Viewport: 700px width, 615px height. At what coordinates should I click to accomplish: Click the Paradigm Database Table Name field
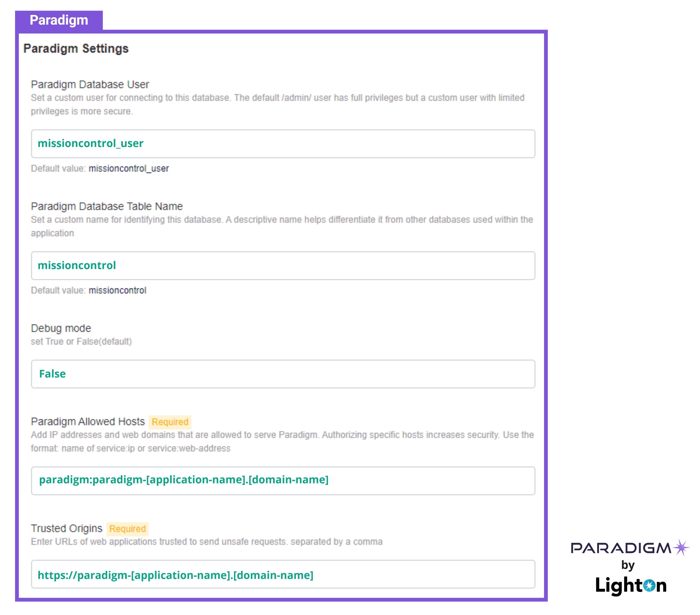point(283,265)
